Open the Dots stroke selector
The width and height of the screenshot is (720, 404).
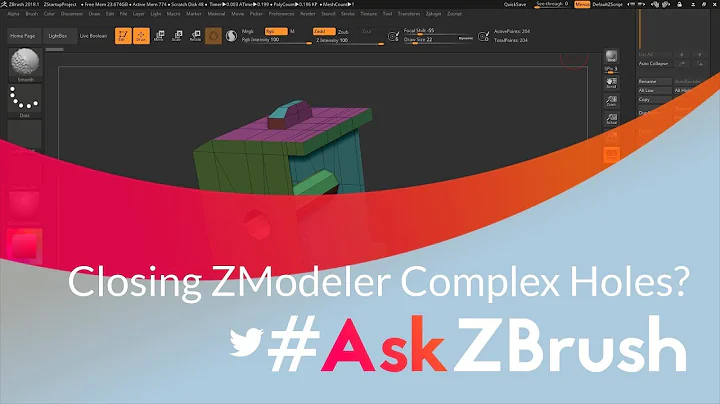tap(25, 101)
